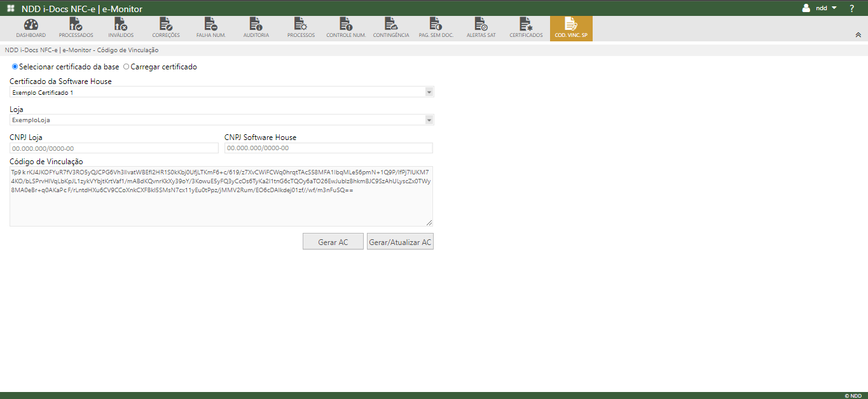Click the breadcrumb 'Código de Vinculação' text
The height and width of the screenshot is (399, 868).
[128, 50]
